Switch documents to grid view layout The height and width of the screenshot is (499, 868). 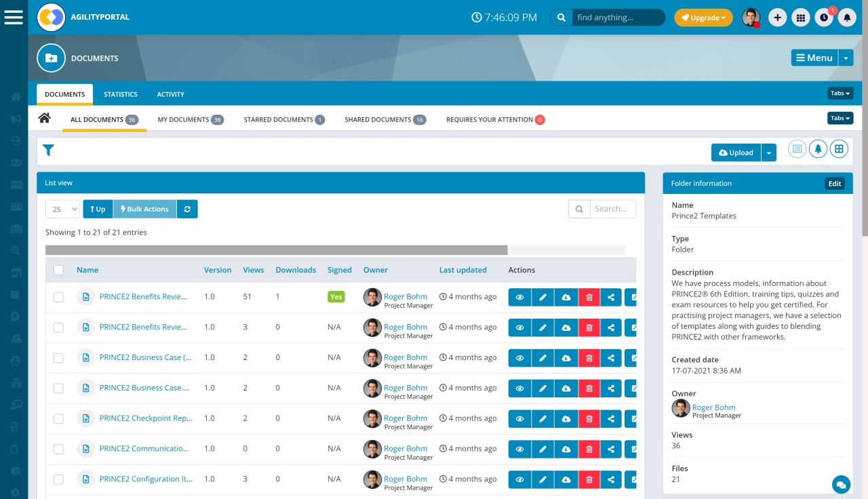pyautogui.click(x=840, y=148)
